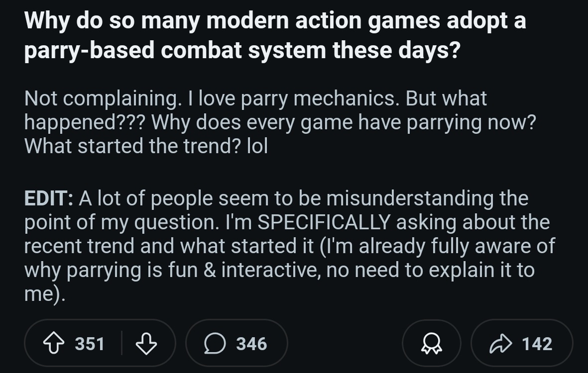This screenshot has width=588, height=373.
Task: Downvote the post with the down arrow
Action: click(146, 343)
